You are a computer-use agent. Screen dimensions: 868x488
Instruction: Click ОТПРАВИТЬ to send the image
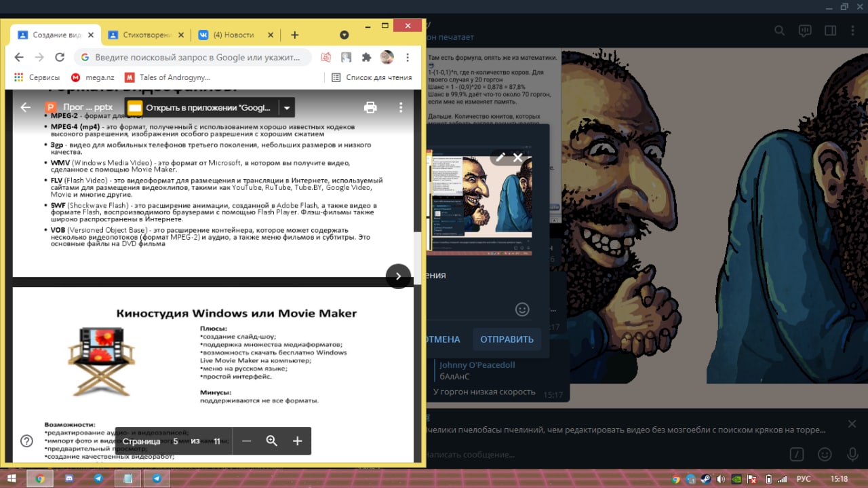click(x=507, y=339)
